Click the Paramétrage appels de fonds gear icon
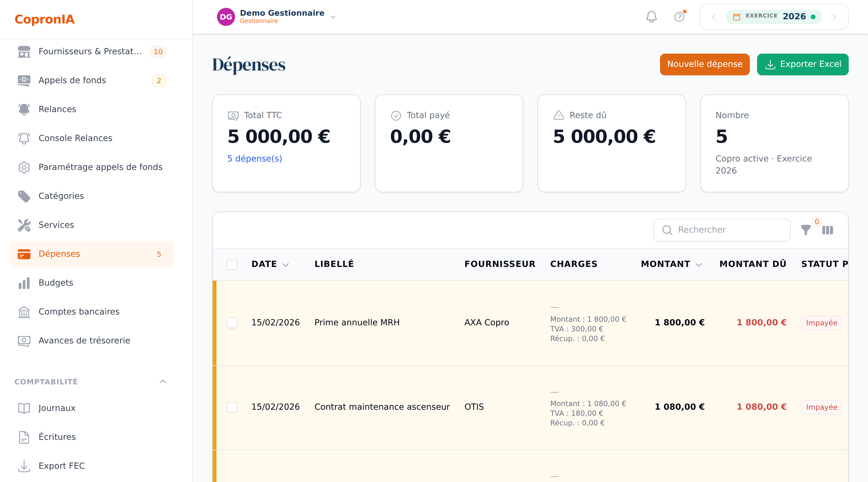Image resolution: width=868 pixels, height=482 pixels. click(x=24, y=167)
